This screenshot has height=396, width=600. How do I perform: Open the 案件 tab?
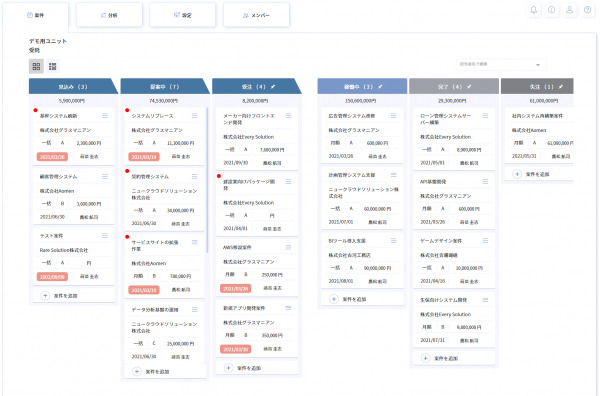coord(36,15)
